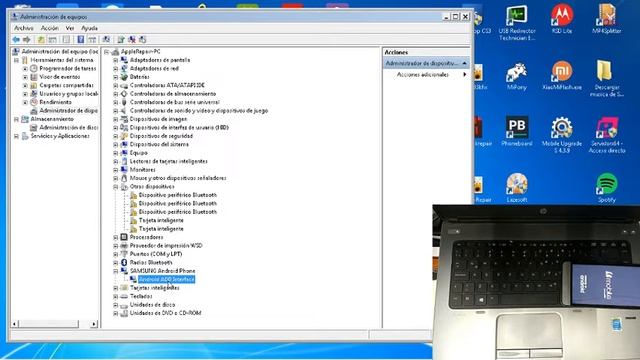
Task: Open RSD Lite desktop shortcut
Action: tap(562, 19)
